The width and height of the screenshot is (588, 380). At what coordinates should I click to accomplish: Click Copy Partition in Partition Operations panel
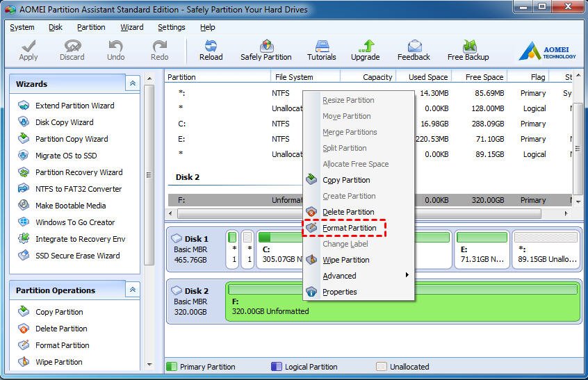click(x=59, y=312)
